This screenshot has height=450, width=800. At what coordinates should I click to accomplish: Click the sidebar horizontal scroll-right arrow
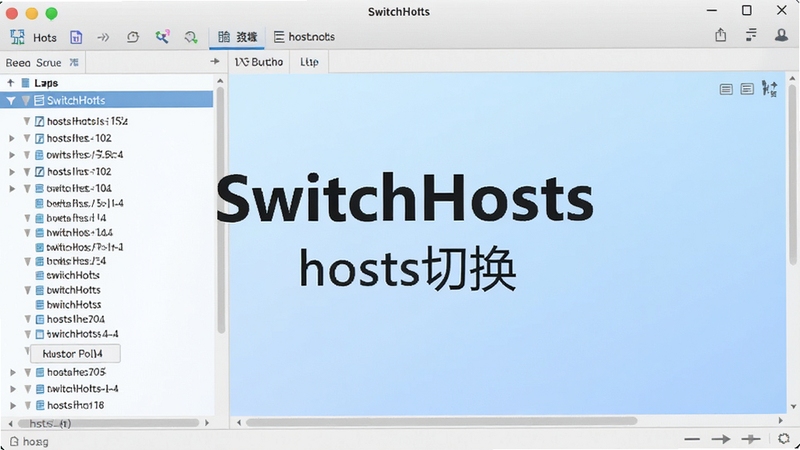pos(207,423)
